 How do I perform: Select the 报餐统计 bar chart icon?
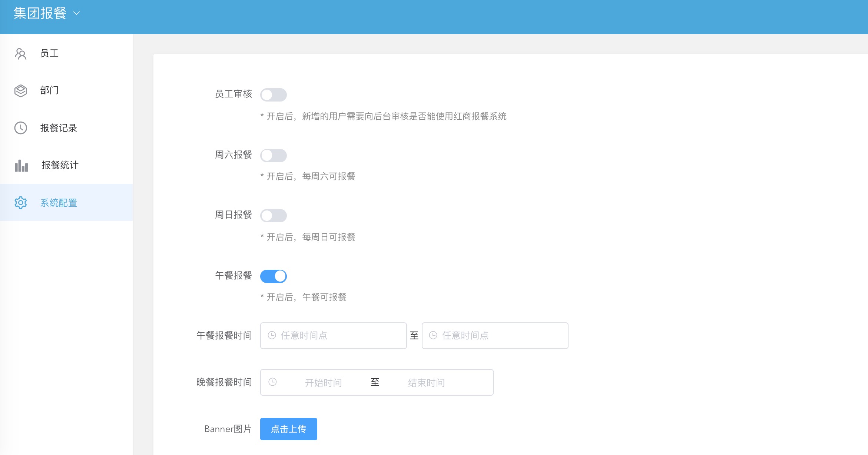[x=20, y=166]
